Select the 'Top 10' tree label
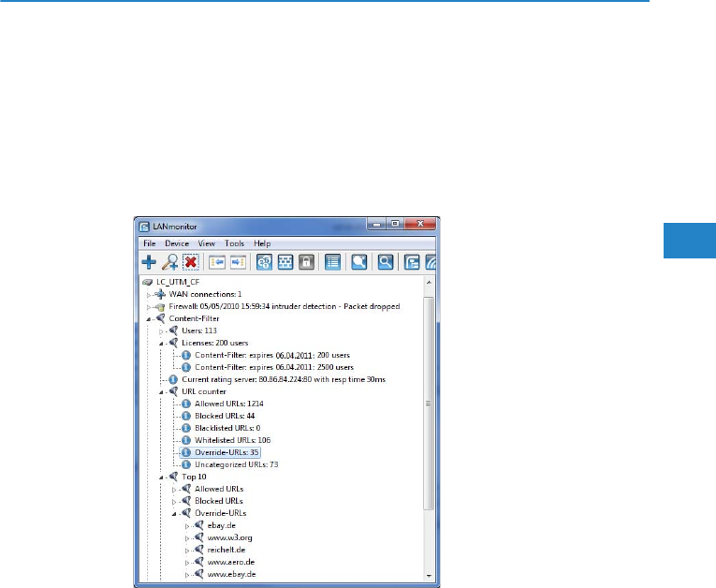 194,477
